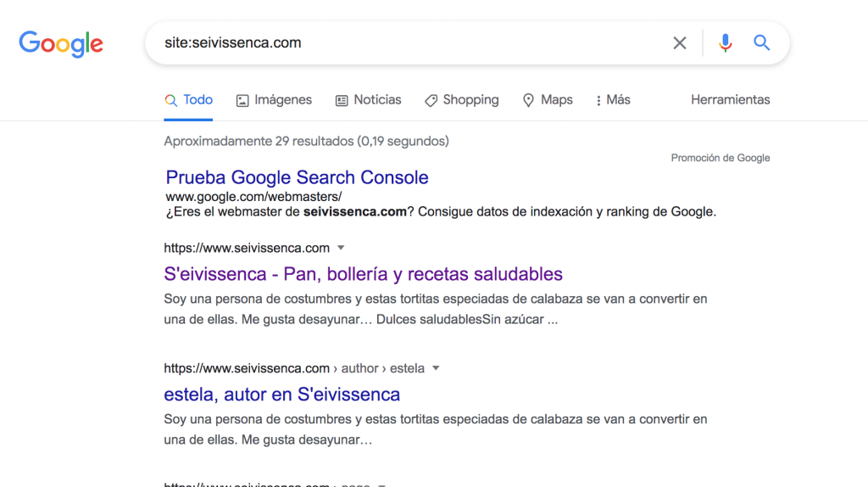Screen dimensions: 868x487
Task: Click the first result's https://www.seivissenca.com URL
Action: [247, 248]
